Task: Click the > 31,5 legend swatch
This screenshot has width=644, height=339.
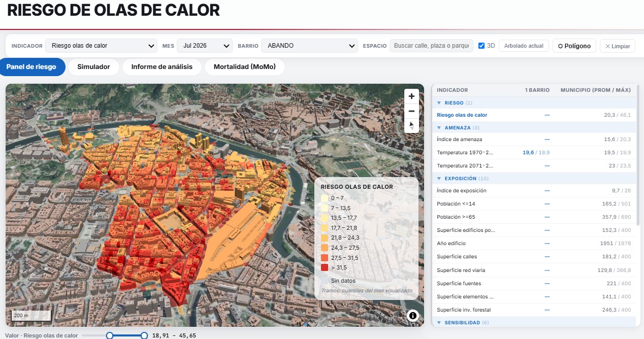Action: 324,267
